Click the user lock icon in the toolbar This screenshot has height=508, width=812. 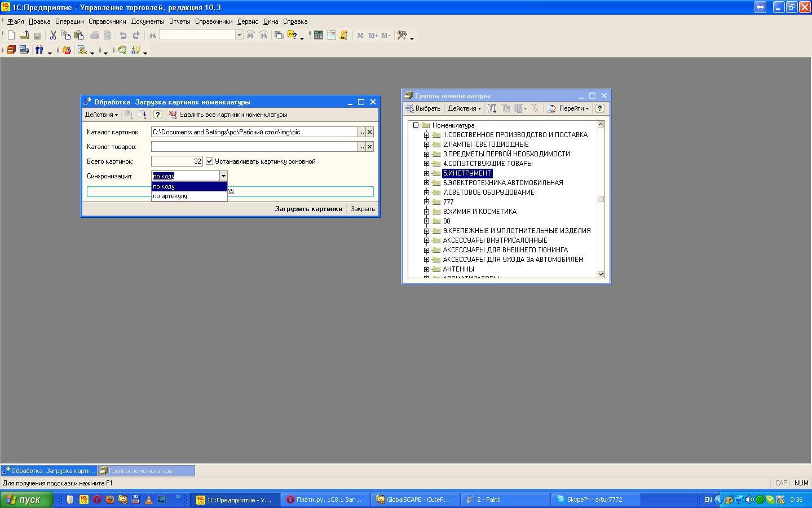[x=344, y=35]
